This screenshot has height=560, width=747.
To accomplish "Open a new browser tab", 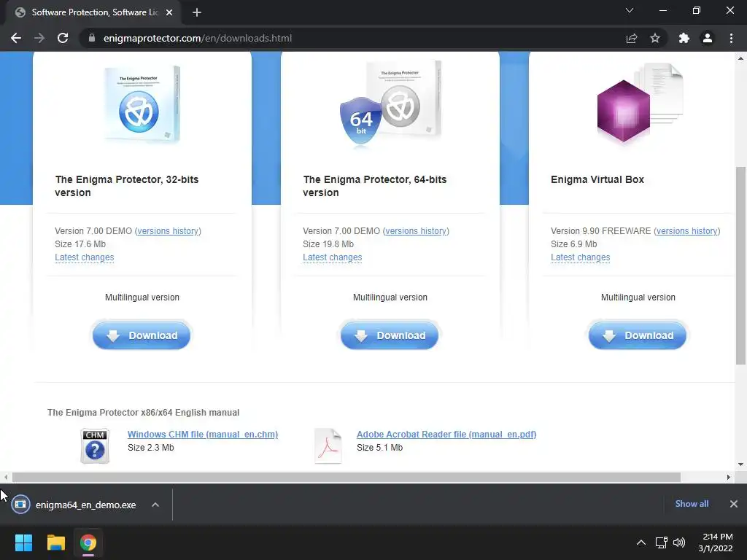I will (197, 12).
